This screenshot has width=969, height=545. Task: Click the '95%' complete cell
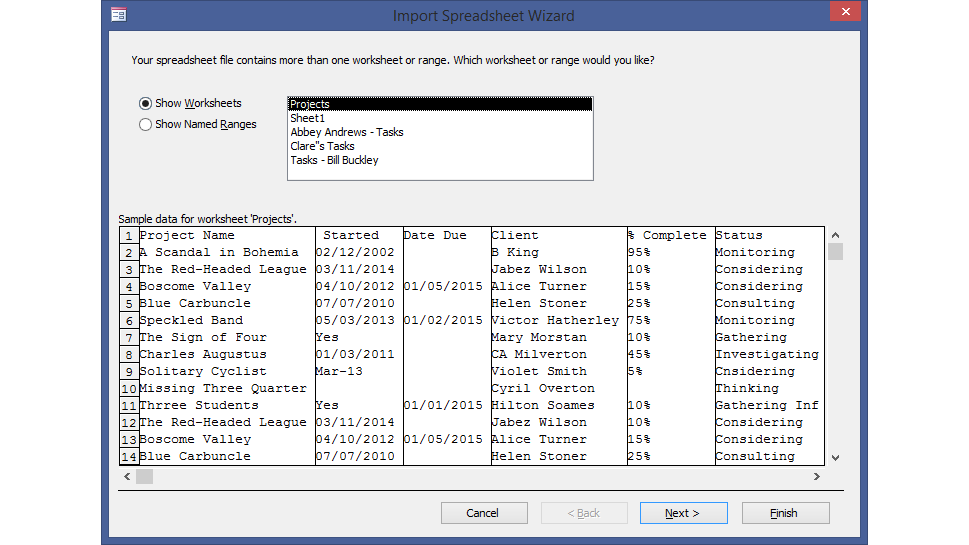(671, 252)
